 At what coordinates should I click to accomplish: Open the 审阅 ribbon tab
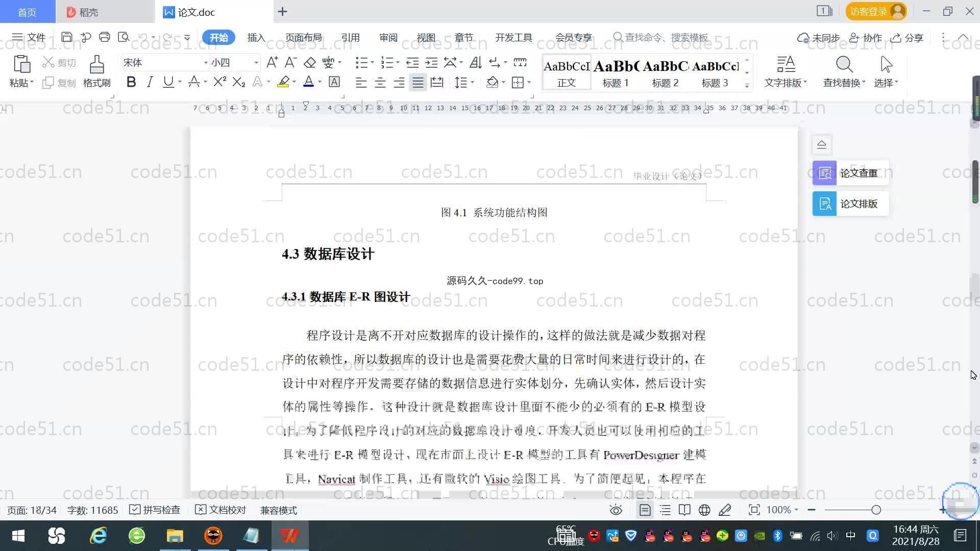(388, 38)
